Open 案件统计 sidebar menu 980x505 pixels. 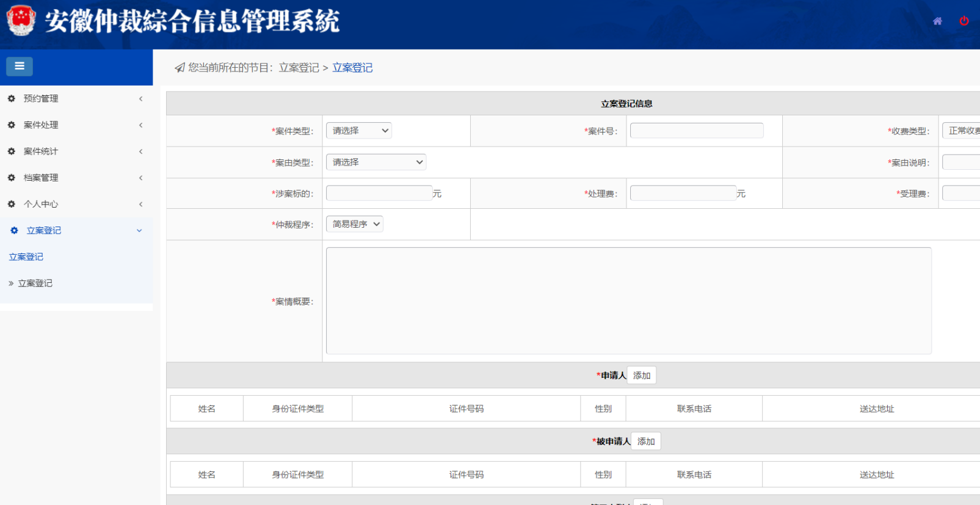click(76, 151)
